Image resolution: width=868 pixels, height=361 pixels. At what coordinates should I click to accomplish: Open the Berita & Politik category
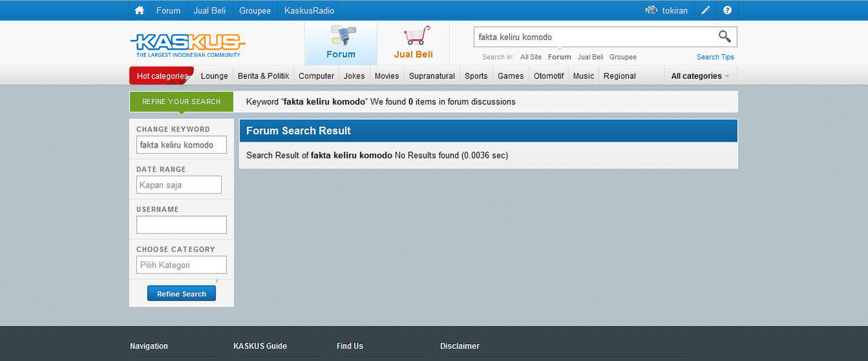[x=264, y=76]
